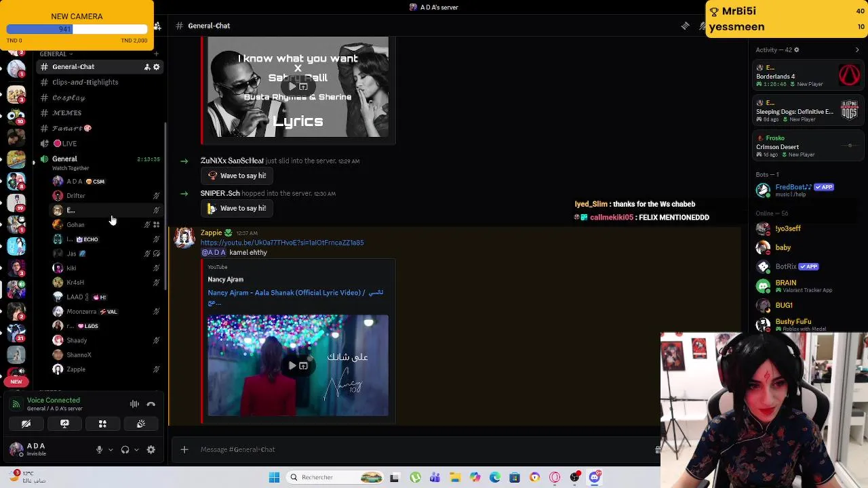
Task: Click Crimson Desert activity entry
Action: click(807, 146)
